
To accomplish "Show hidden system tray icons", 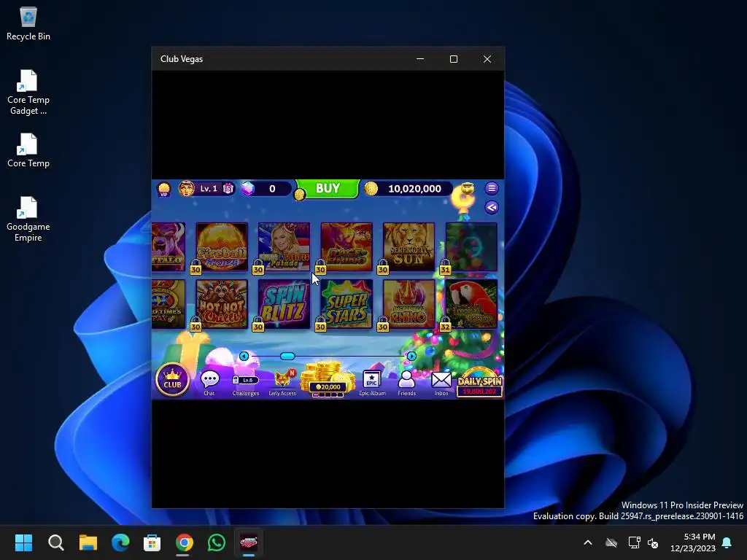I will 588,542.
